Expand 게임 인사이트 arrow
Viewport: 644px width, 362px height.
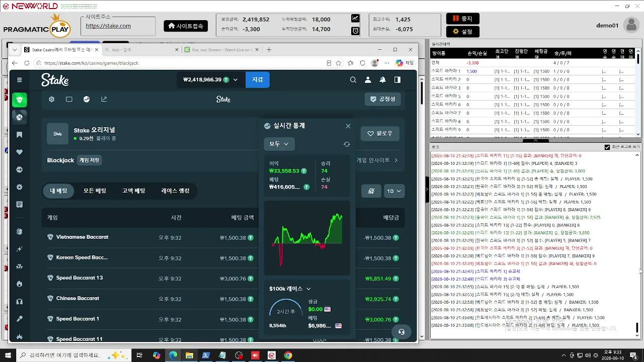pos(396,160)
